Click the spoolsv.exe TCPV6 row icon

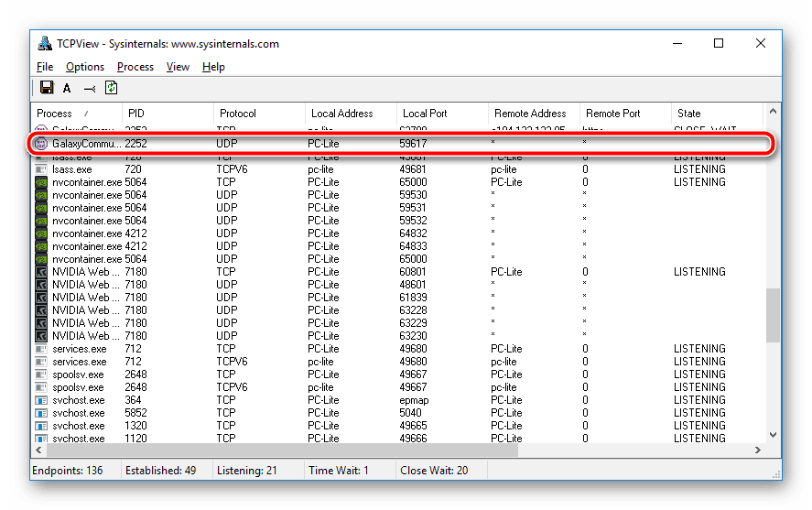40,387
